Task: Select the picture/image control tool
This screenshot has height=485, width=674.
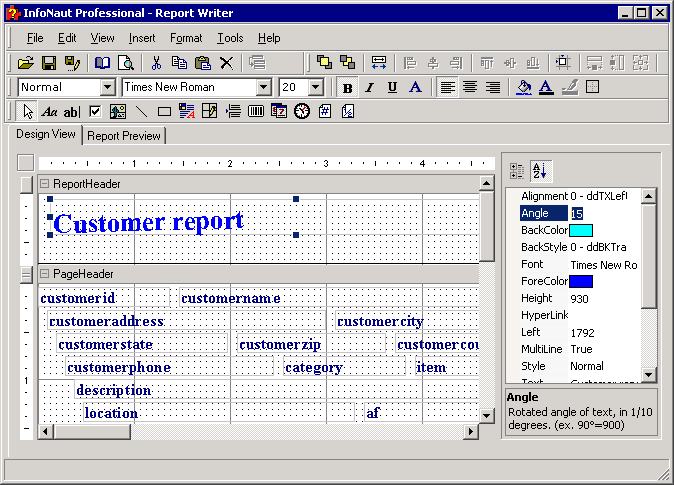Action: [118, 112]
